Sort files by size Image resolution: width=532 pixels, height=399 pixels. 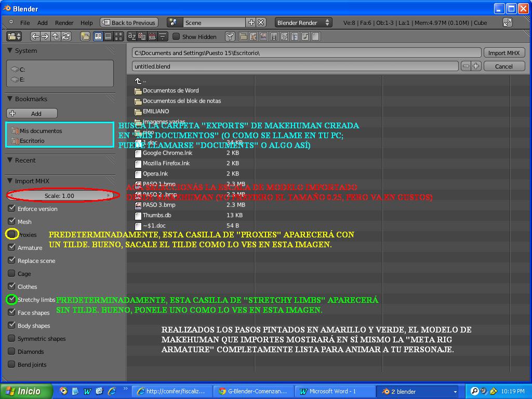[x=163, y=36]
